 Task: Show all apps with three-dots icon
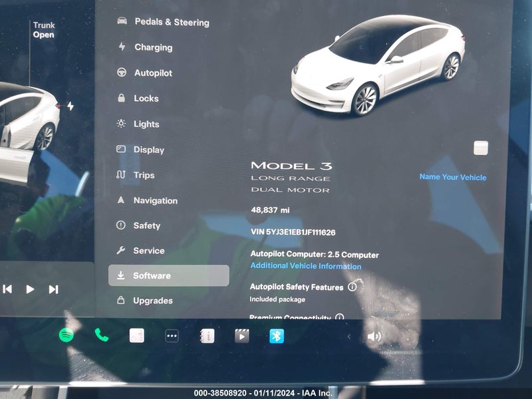point(172,336)
